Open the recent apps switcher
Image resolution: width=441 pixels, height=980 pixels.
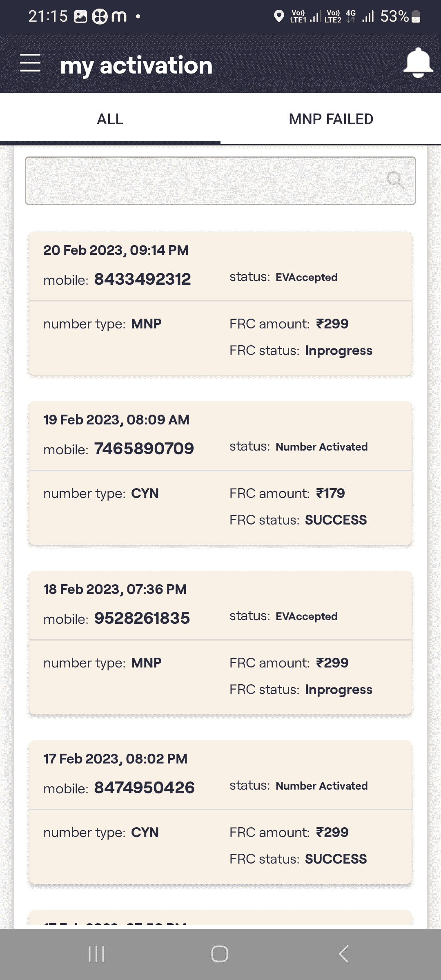click(x=97, y=954)
